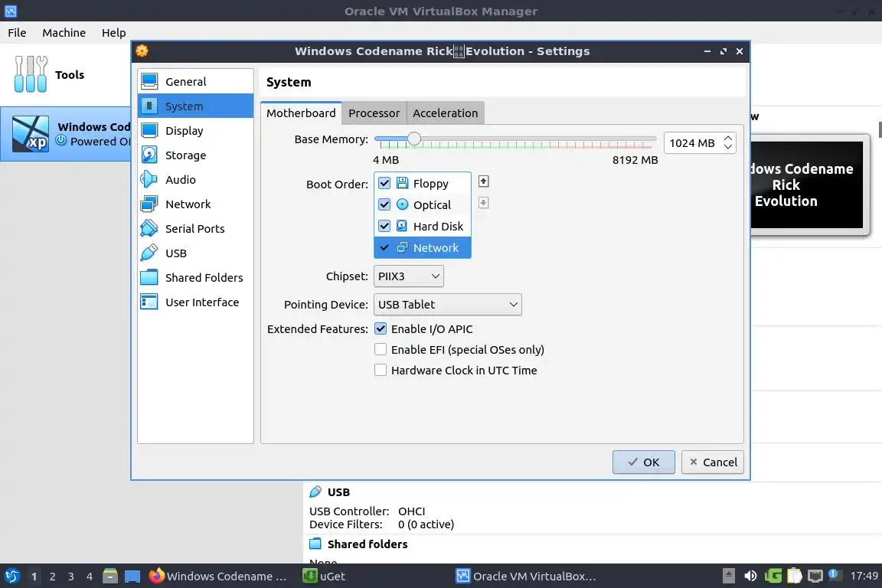Open the Machine menu

(x=64, y=33)
